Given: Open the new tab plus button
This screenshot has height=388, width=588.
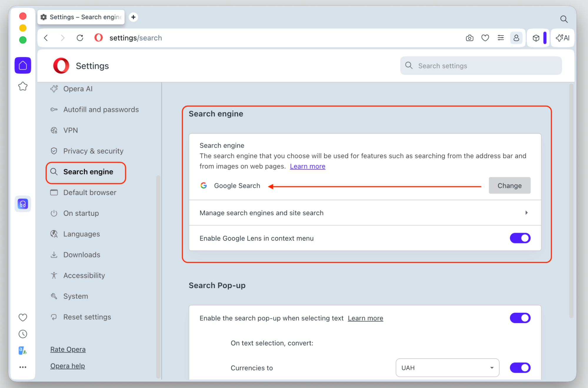Looking at the screenshot, I should click(x=133, y=17).
